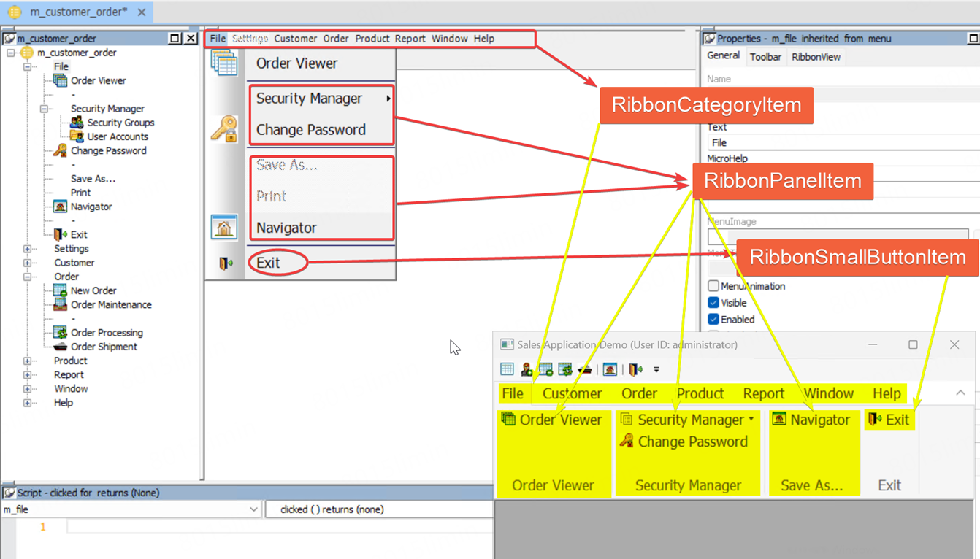Viewport: 980px width, 559px height.
Task: Click the Order Viewer icon in the tree
Action: (x=61, y=80)
